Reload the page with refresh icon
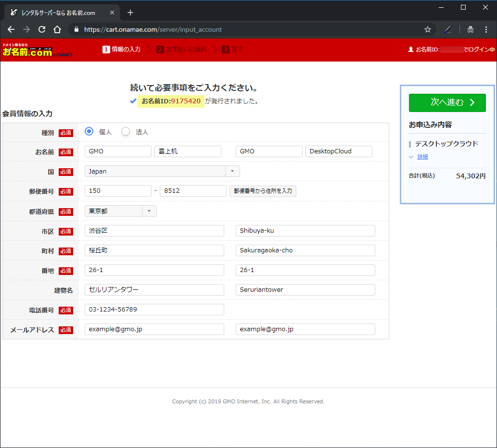This screenshot has height=448, width=497. [x=42, y=29]
